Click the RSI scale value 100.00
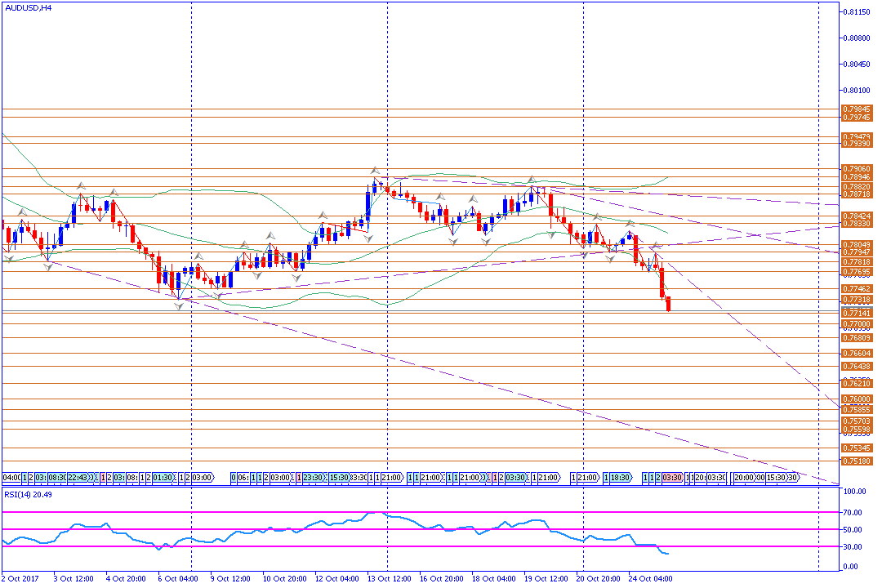 click(855, 492)
